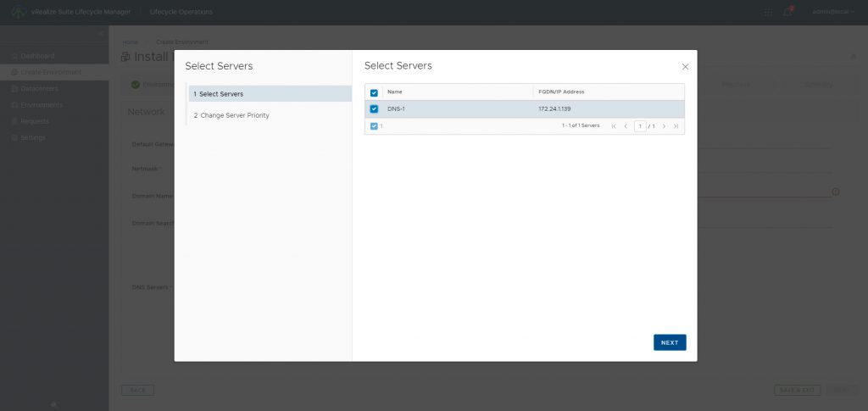Jump to last page of servers
Image resolution: width=868 pixels, height=411 pixels.
point(676,126)
